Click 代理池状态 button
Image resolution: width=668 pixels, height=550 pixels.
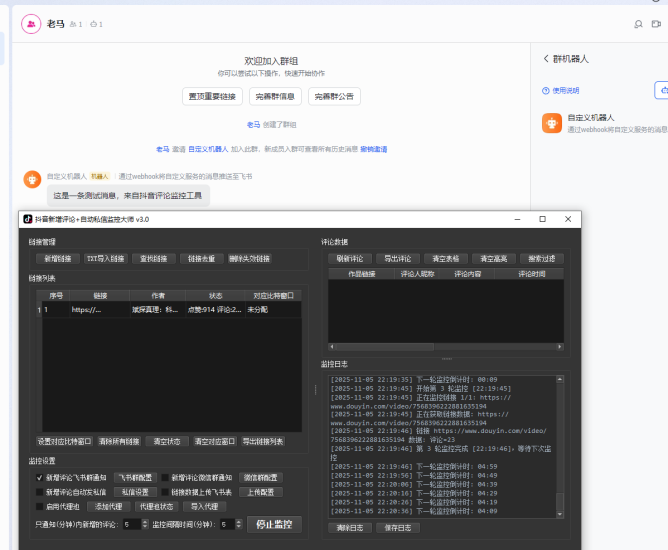tap(156, 507)
